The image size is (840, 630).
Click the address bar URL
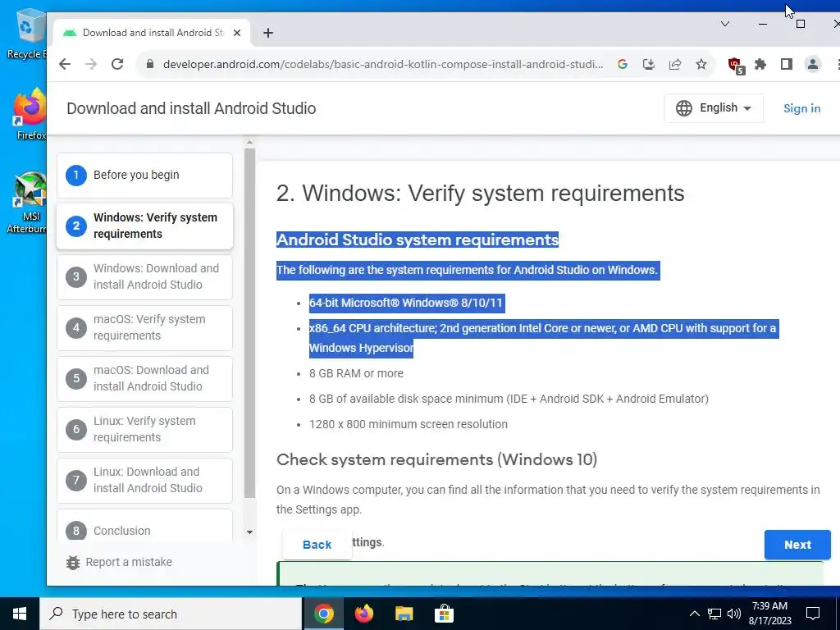(x=383, y=64)
